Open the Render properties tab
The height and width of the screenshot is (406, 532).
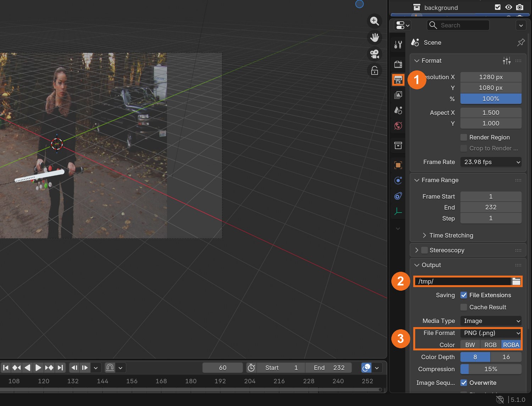click(398, 65)
